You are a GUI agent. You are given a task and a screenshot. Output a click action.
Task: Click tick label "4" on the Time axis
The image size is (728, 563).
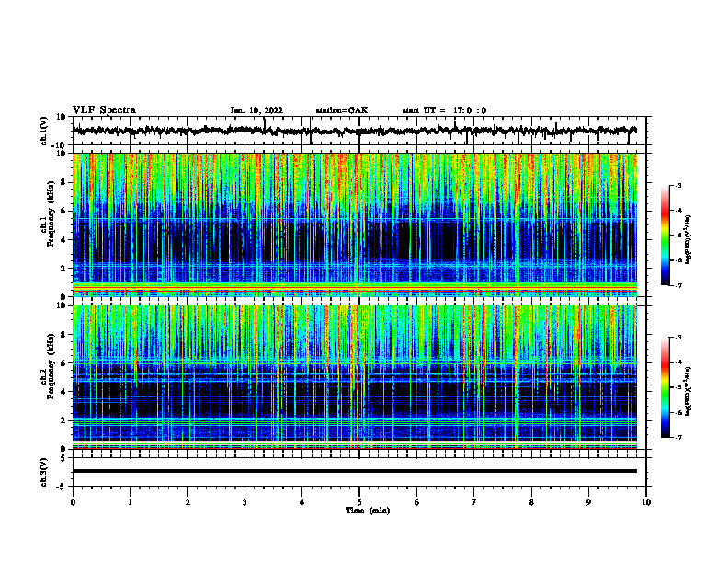302,502
